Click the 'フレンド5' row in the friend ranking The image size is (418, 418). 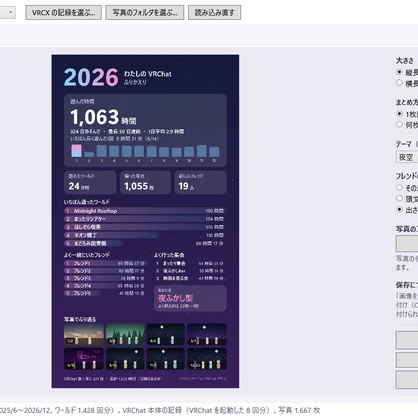105,293
